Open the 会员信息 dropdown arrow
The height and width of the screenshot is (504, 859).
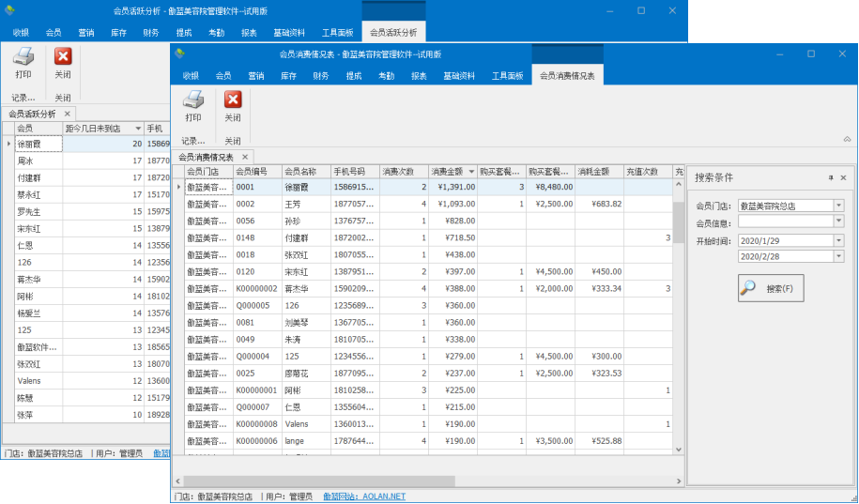(838, 221)
